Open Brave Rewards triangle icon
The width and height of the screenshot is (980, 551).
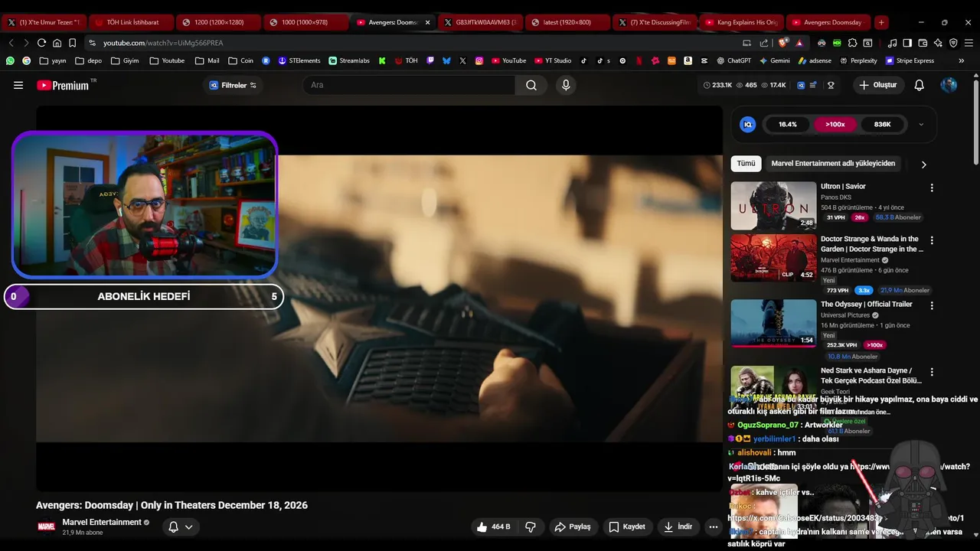[799, 43]
